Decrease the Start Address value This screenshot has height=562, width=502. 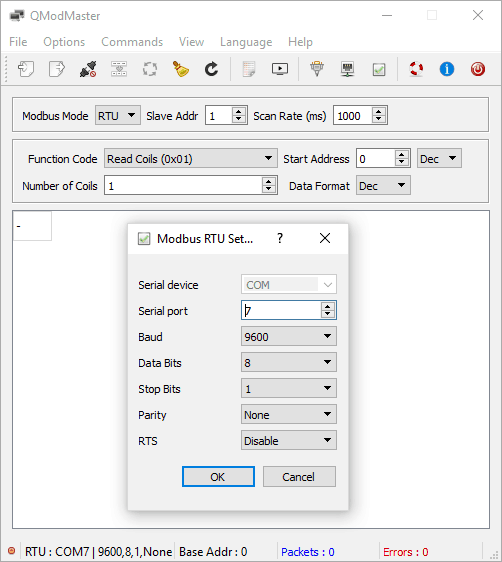(402, 162)
